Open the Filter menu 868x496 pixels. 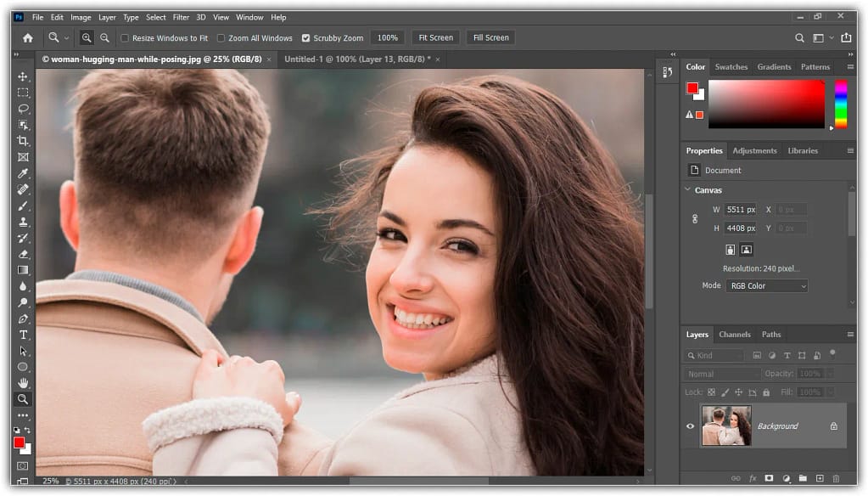point(181,17)
